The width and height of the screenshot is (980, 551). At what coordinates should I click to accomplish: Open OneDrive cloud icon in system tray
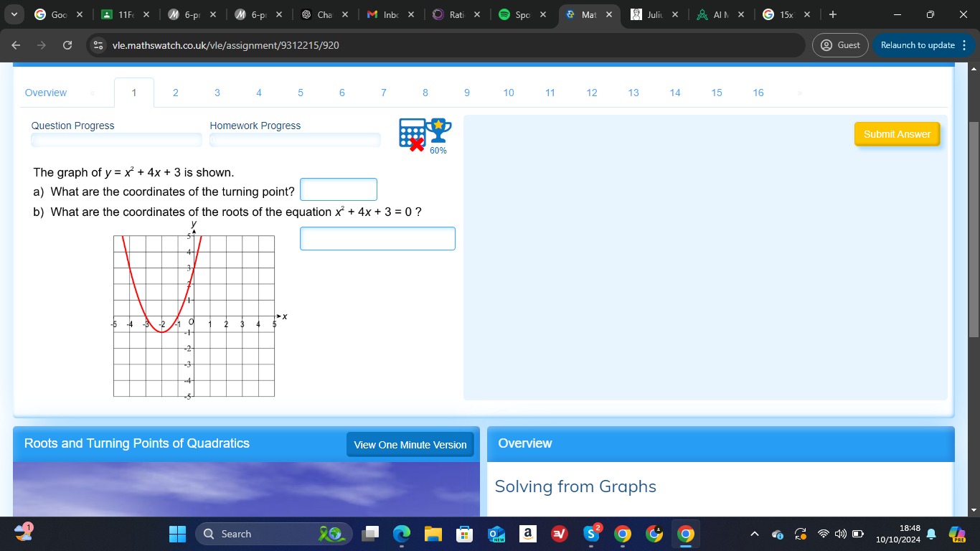(778, 534)
